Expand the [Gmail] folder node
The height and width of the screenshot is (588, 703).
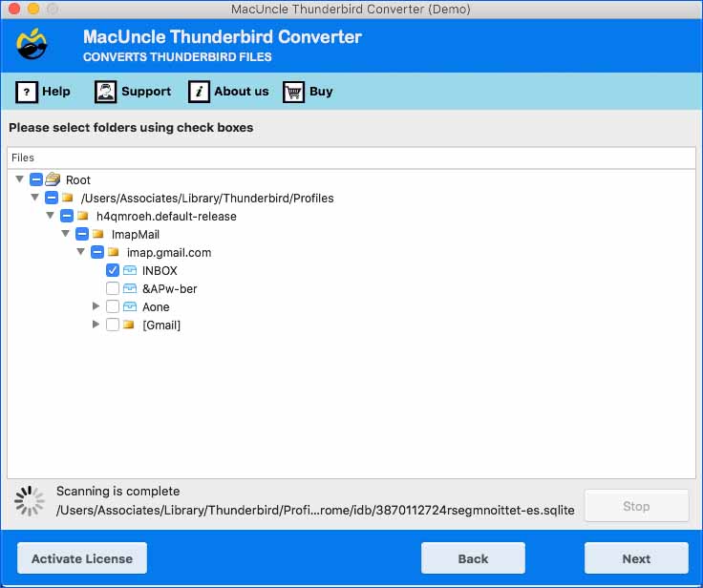click(x=96, y=325)
